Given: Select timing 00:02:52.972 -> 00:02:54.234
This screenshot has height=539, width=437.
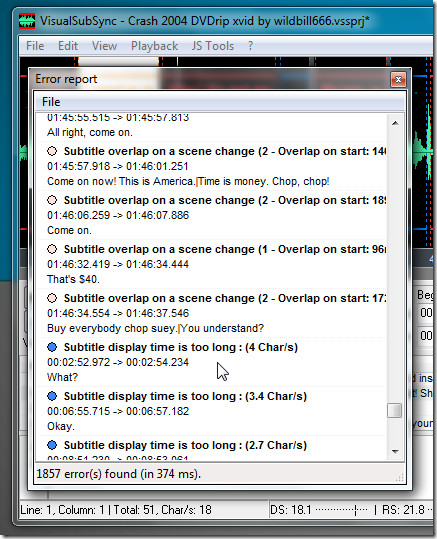Looking at the screenshot, I should point(118,362).
